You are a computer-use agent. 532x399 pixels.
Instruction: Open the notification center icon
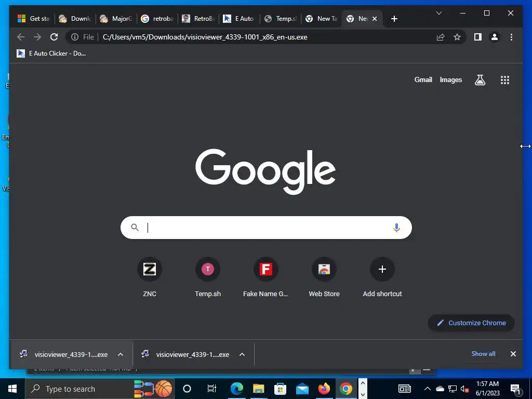[x=516, y=389]
